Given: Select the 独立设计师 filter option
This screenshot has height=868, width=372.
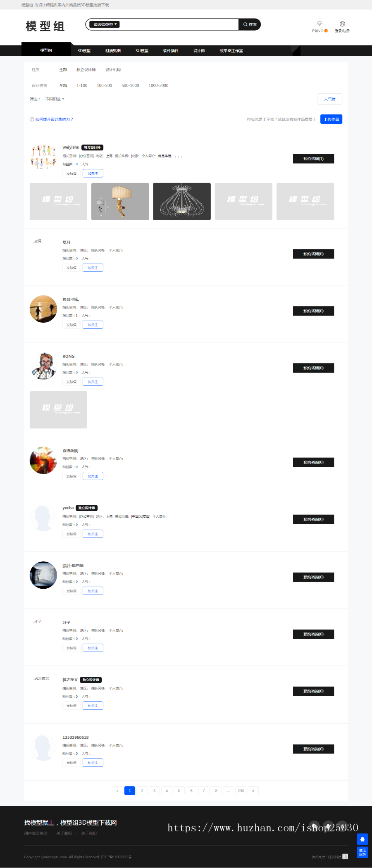Looking at the screenshot, I should (x=86, y=70).
